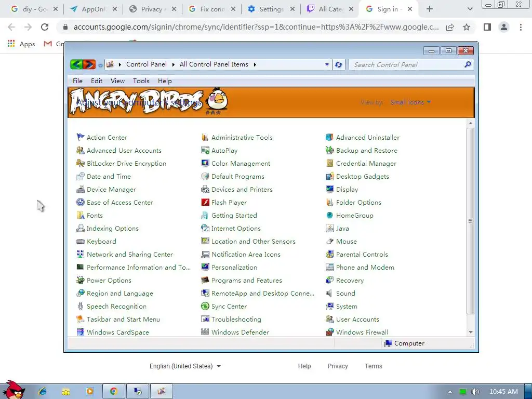Click the Network and Sharing Center icon
The height and width of the screenshot is (399, 532).
[x=81, y=254]
